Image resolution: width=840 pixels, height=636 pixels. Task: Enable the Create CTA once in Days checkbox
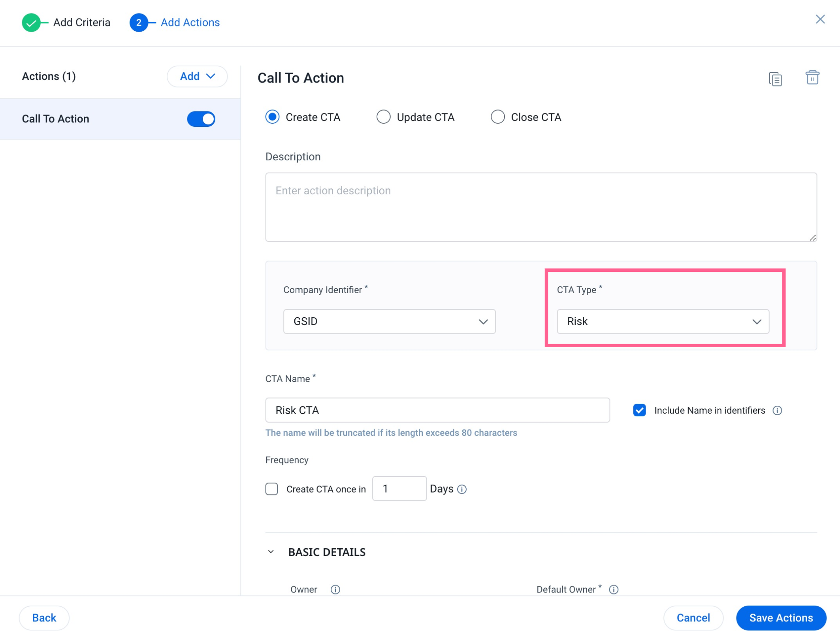pos(272,488)
